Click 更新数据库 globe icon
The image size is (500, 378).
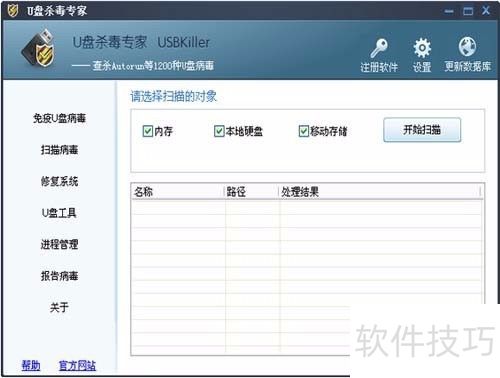pos(467,47)
